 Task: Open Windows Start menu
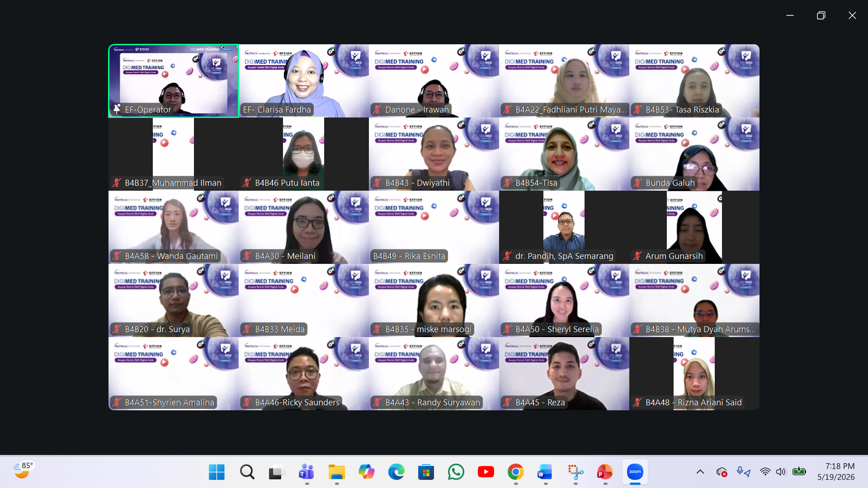pos(217,472)
